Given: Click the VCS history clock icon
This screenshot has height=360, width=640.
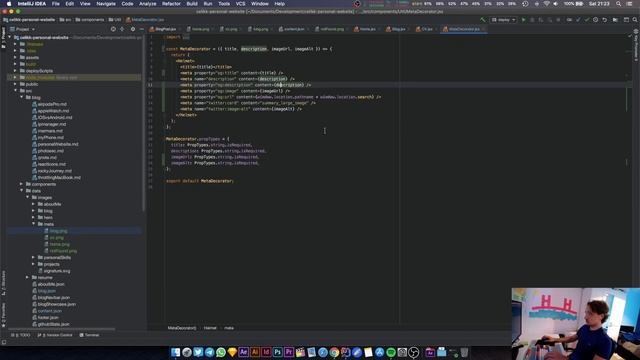Looking at the screenshot, I should [x=596, y=20].
